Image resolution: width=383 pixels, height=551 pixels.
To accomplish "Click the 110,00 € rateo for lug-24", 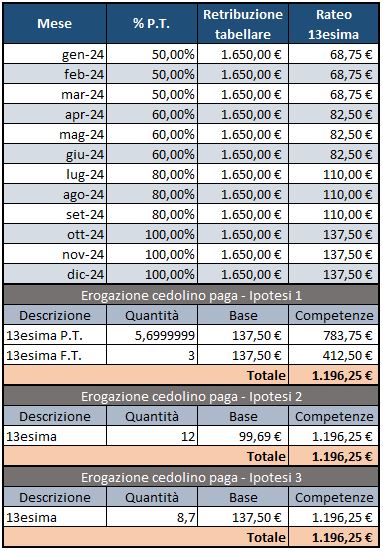I will click(x=333, y=175).
